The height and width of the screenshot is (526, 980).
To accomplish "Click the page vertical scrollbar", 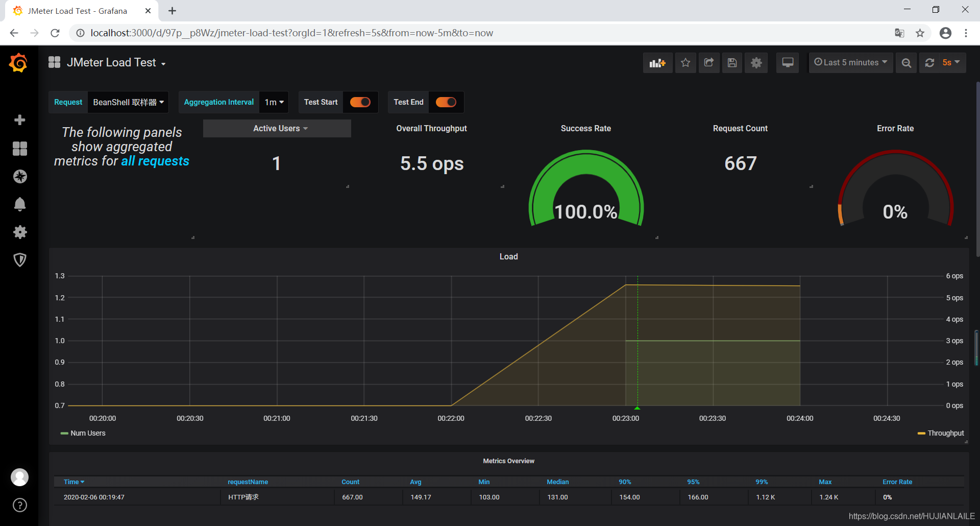I will (977, 169).
